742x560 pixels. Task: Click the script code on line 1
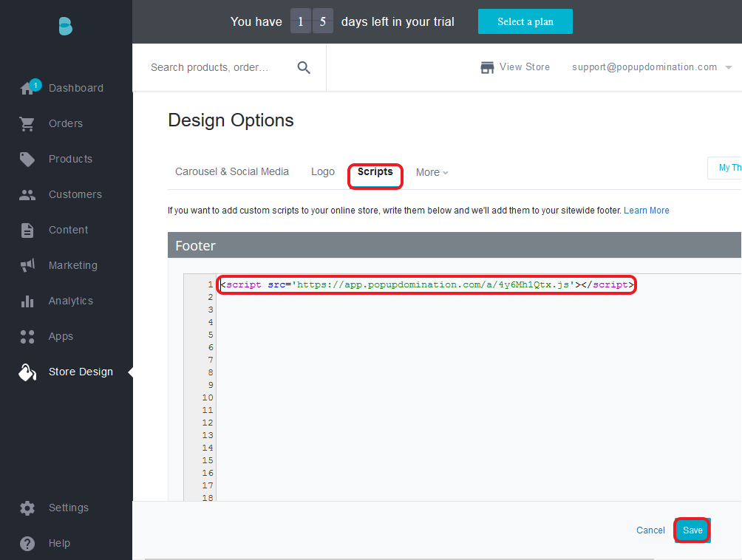click(x=427, y=284)
